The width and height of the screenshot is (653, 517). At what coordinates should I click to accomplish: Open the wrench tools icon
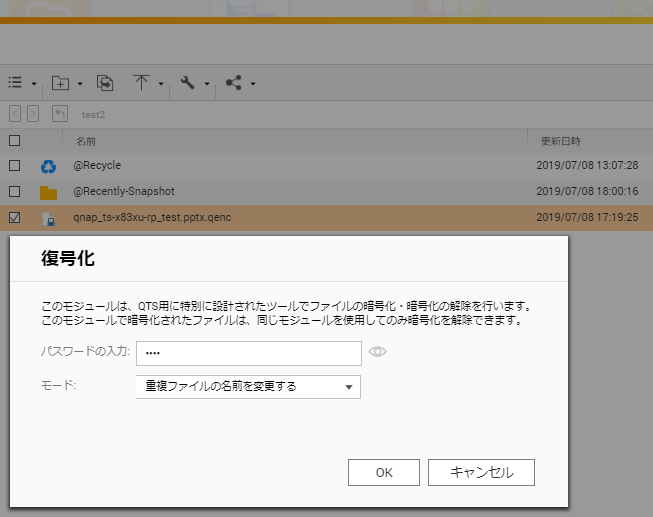(187, 83)
